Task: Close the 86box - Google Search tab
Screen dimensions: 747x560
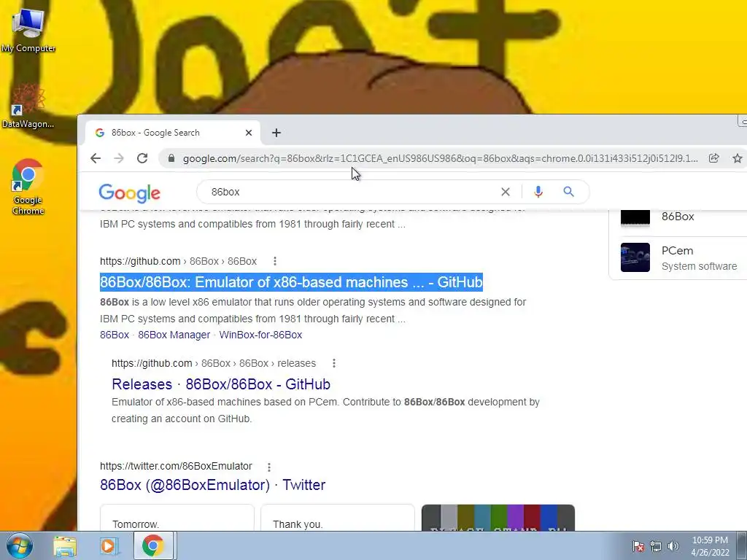Action: (249, 133)
